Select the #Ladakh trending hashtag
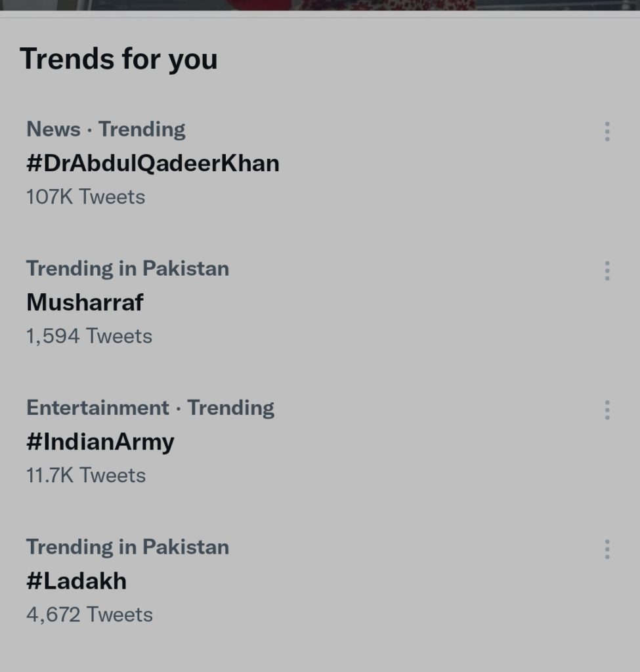The width and height of the screenshot is (640, 672). [x=76, y=581]
